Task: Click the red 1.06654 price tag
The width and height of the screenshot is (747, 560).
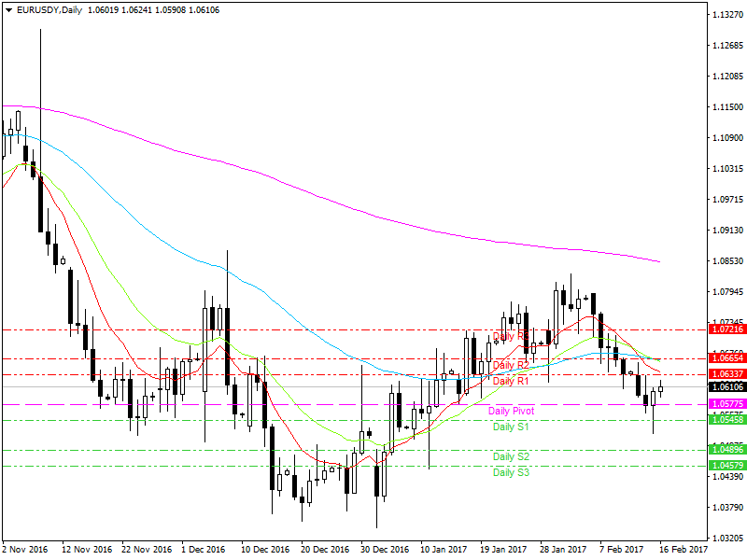Action: click(x=727, y=358)
